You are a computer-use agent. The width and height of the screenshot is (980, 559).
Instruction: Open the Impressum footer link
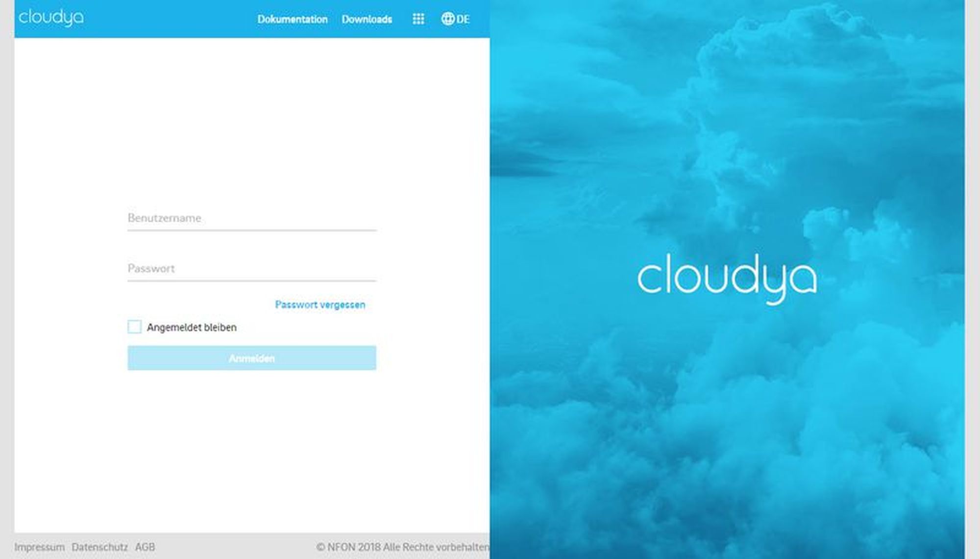point(39,547)
